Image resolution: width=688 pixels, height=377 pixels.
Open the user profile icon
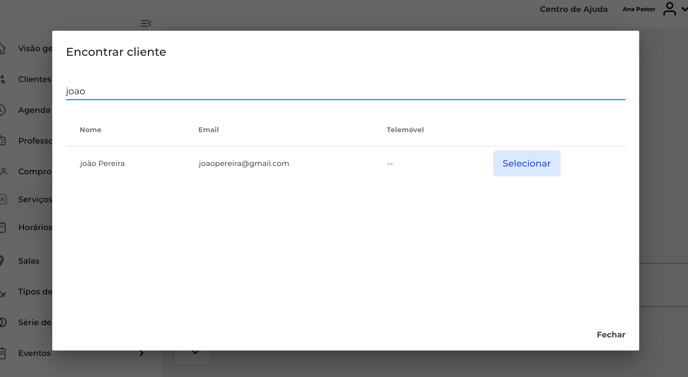[670, 9]
